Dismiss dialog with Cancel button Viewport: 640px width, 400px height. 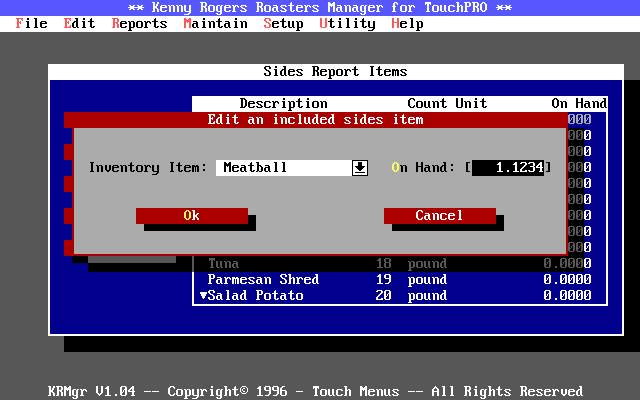click(440, 216)
